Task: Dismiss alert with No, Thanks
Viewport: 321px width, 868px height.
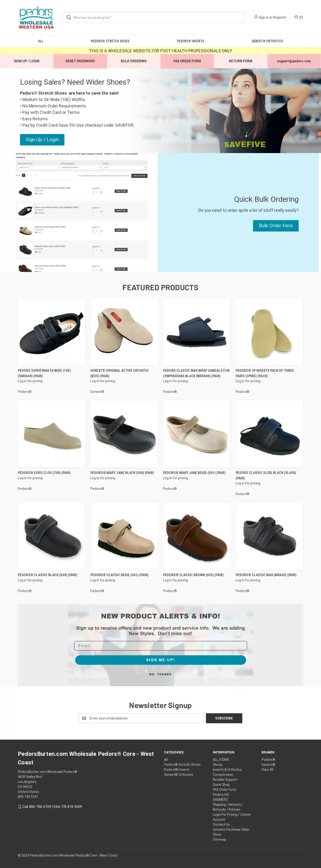Action: tap(160, 674)
